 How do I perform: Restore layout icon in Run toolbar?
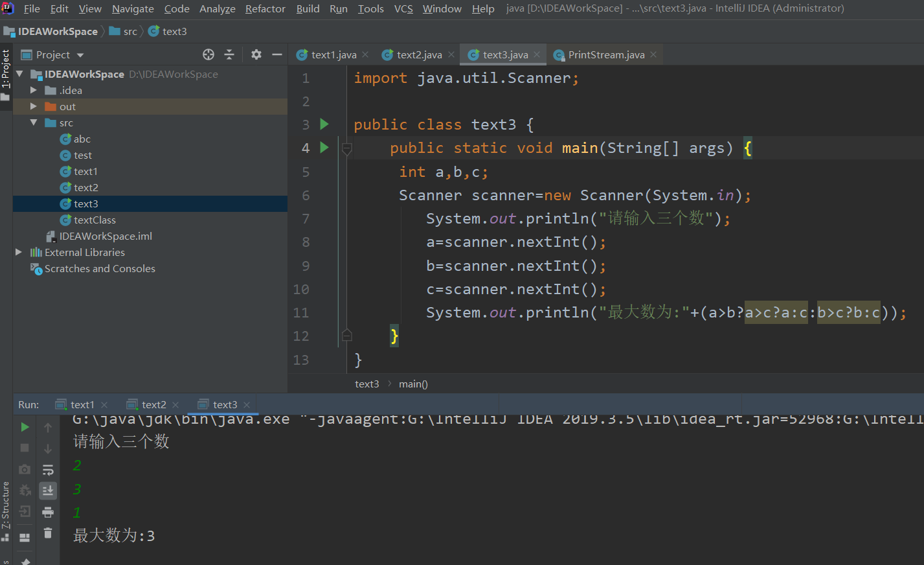coord(25,537)
